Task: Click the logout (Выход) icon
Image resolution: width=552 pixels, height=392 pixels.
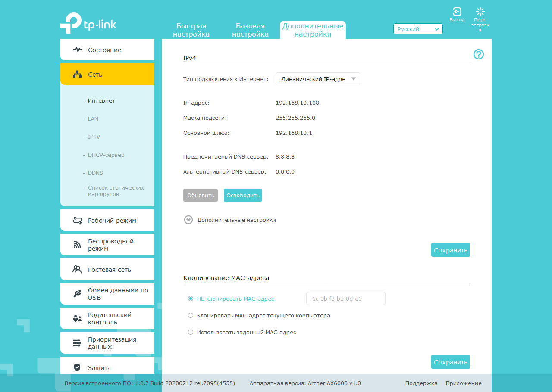Action: pyautogui.click(x=457, y=12)
